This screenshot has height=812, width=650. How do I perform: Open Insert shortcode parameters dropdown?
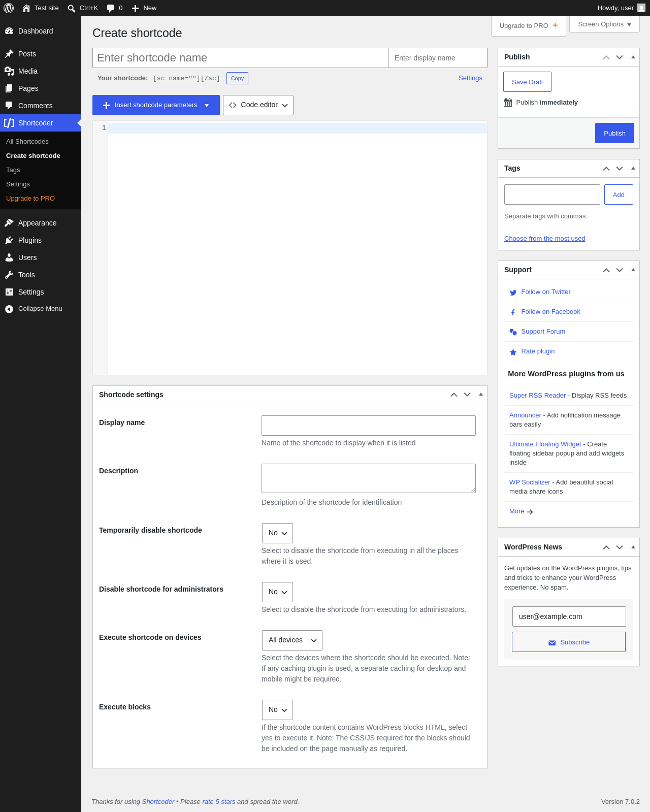click(156, 105)
